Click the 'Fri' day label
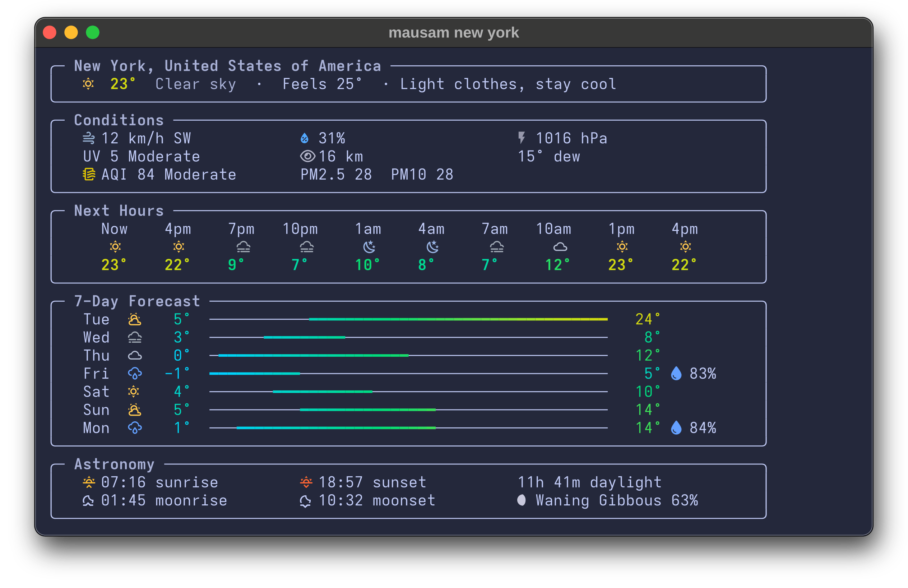The height and width of the screenshot is (588, 908). click(x=96, y=374)
